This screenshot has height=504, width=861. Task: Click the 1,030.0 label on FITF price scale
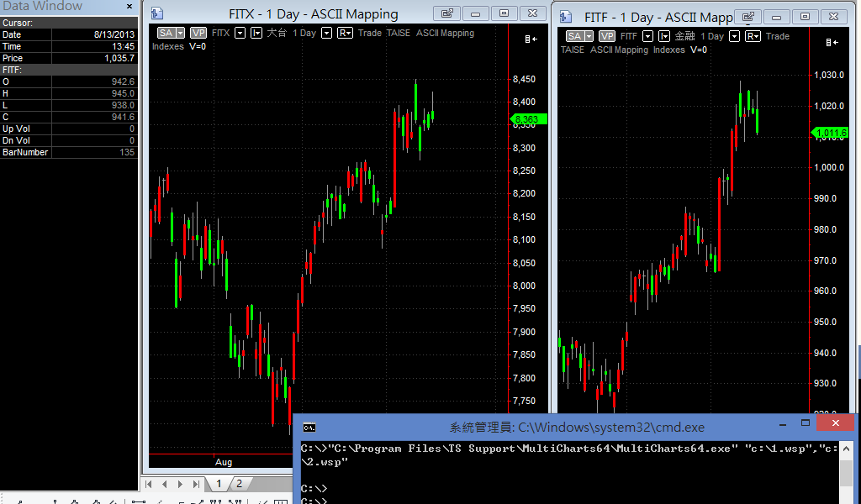click(x=829, y=75)
